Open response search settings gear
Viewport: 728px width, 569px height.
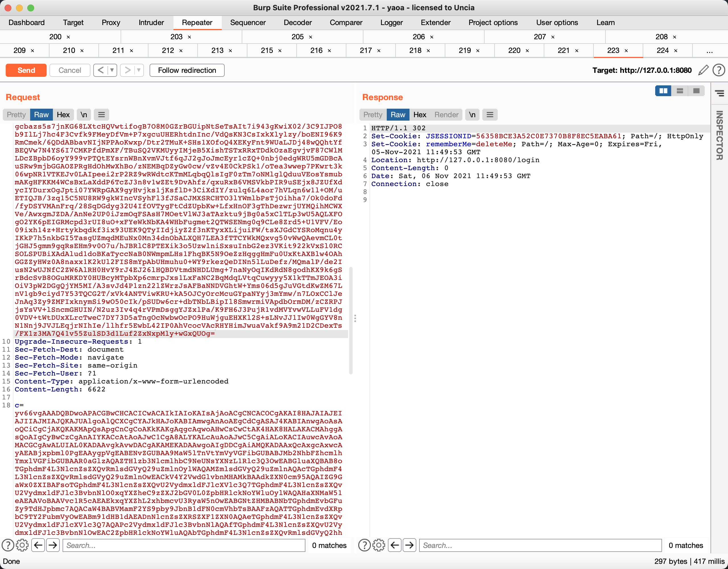[379, 545]
